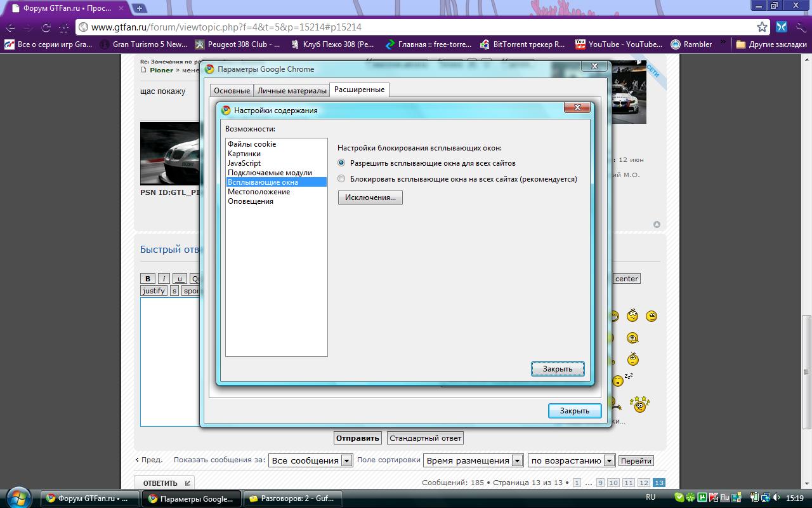The width and height of the screenshot is (812, 508).
Task: Click ОТВЕТИТЬ button on forum
Action: coord(164,483)
